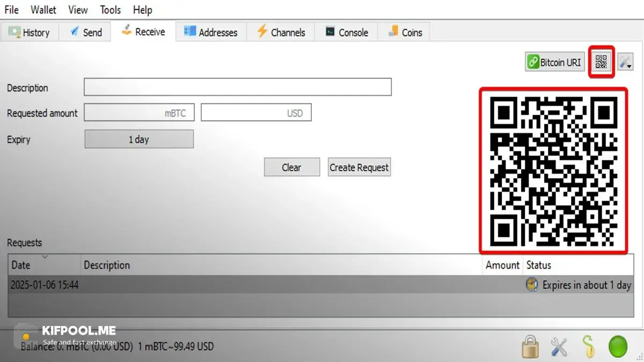Click the green network status circle
Image resolution: width=644 pixels, height=362 pixels.
click(618, 347)
